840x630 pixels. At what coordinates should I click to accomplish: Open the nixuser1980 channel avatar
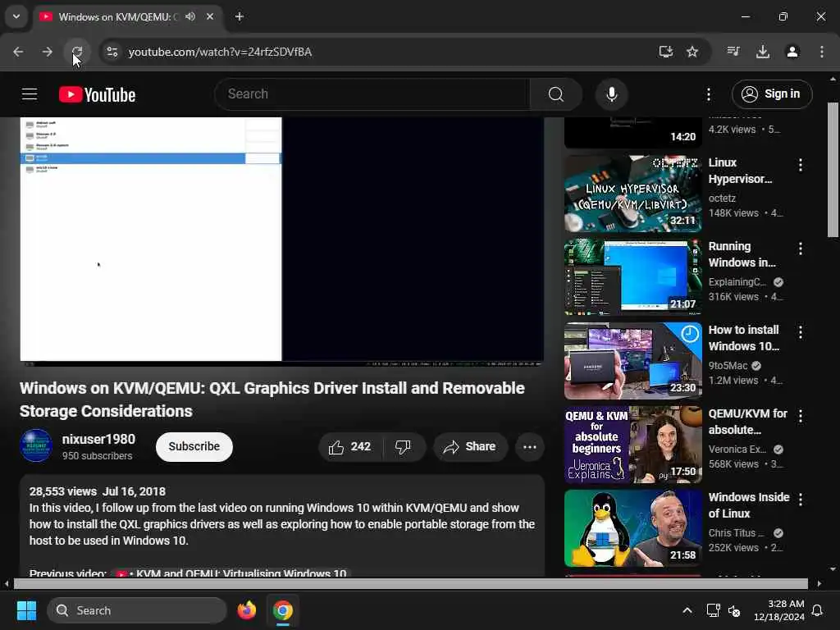click(x=36, y=445)
